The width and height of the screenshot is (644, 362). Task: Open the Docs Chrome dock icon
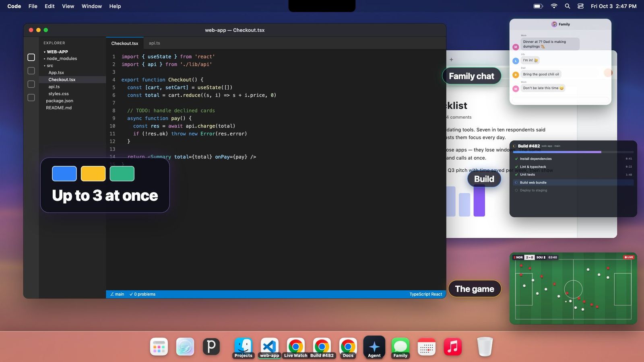tap(348, 347)
